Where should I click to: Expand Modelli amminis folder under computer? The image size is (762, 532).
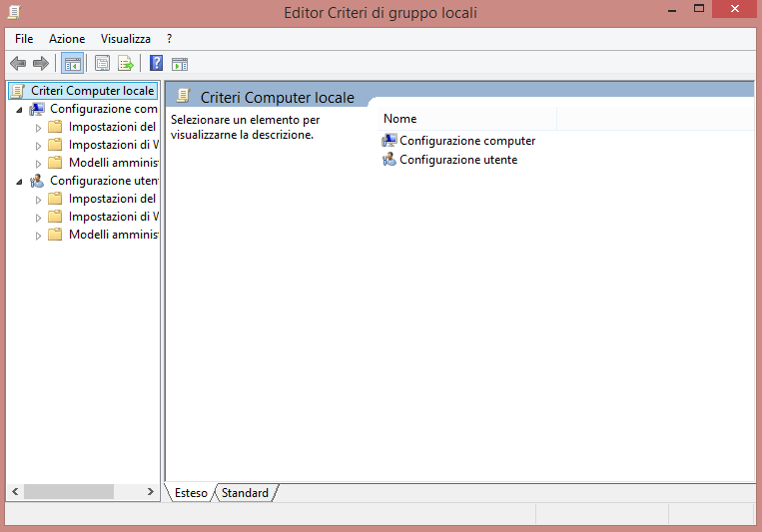click(38, 164)
